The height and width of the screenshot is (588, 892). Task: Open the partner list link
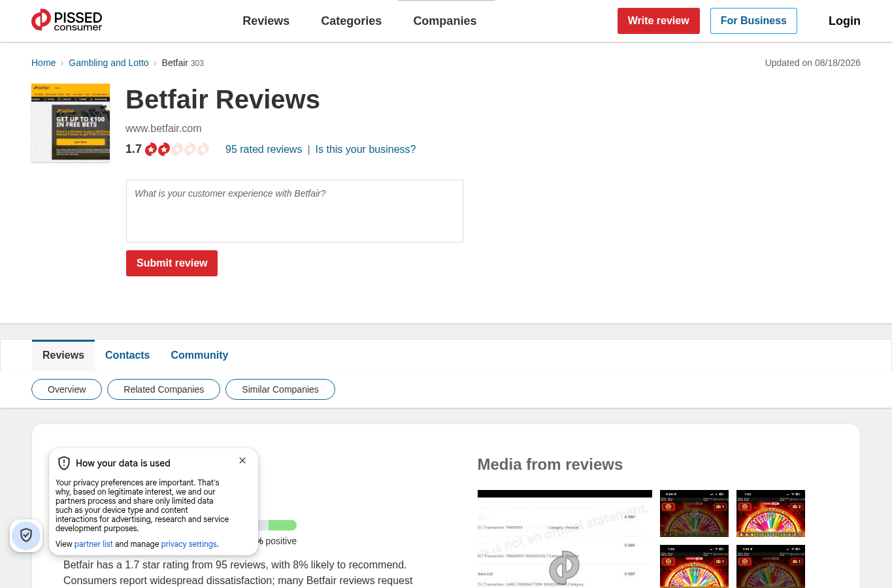coord(93,544)
